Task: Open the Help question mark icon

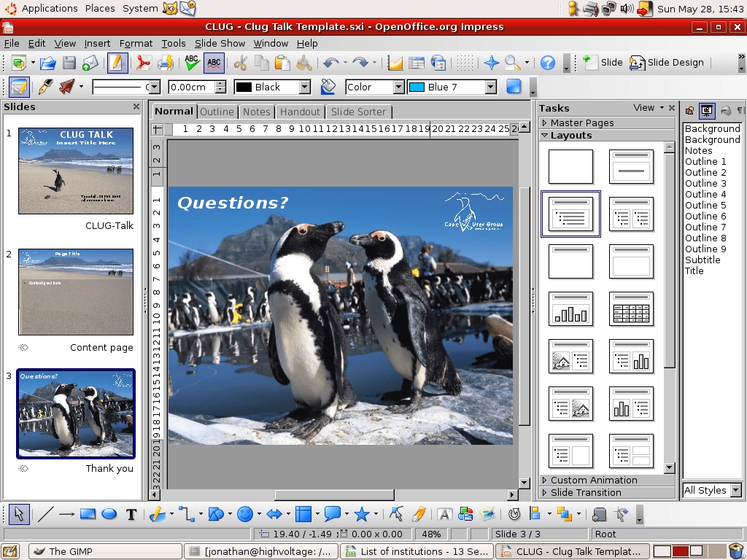Action: [548, 63]
